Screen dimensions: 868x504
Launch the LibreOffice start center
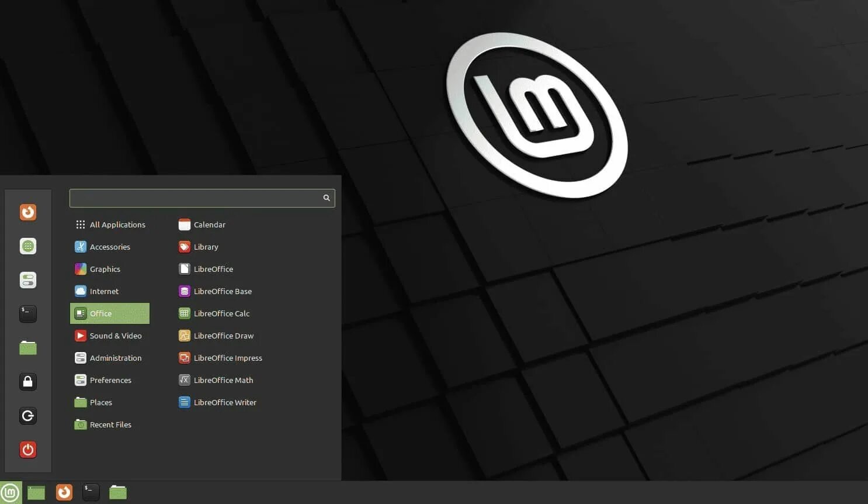tap(206, 269)
